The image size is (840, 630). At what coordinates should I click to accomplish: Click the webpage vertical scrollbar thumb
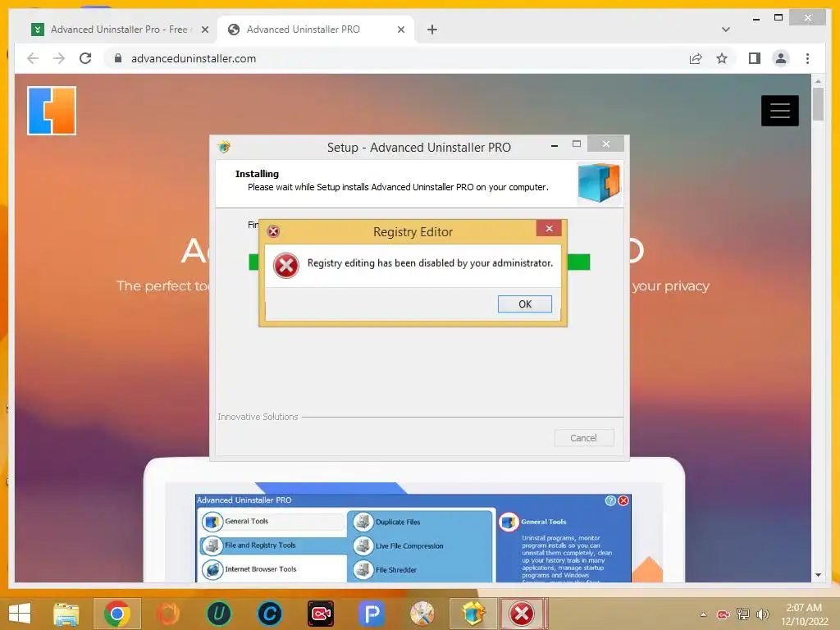pyautogui.click(x=818, y=104)
